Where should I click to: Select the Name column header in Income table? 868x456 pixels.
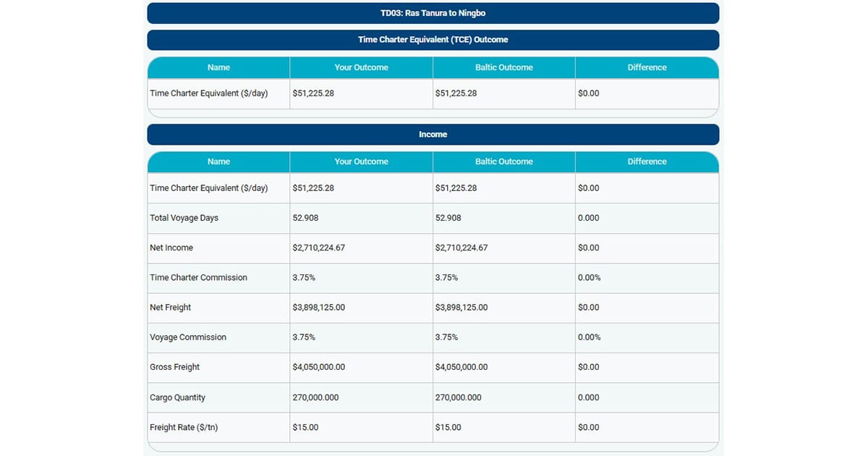(x=218, y=161)
